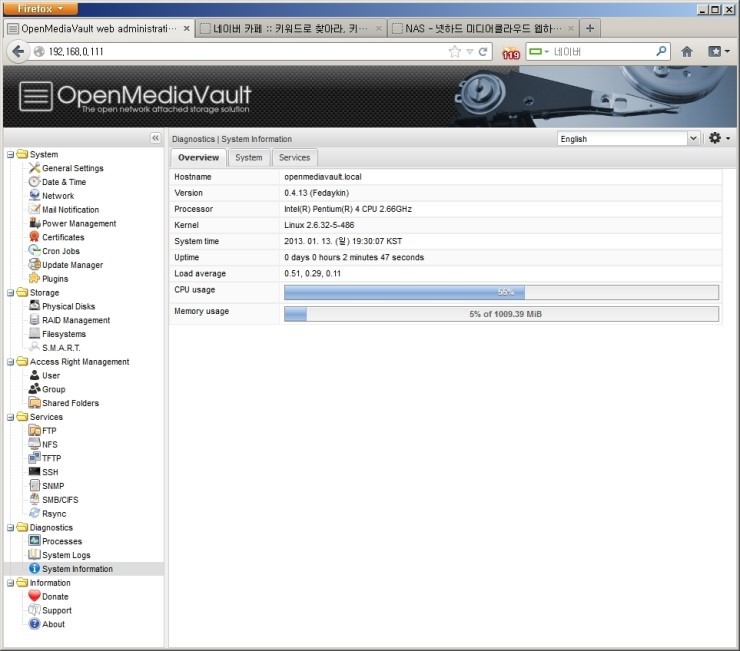Viewport: 740px width, 651px height.
Task: Click the Cron Jobs icon
Action: [34, 250]
